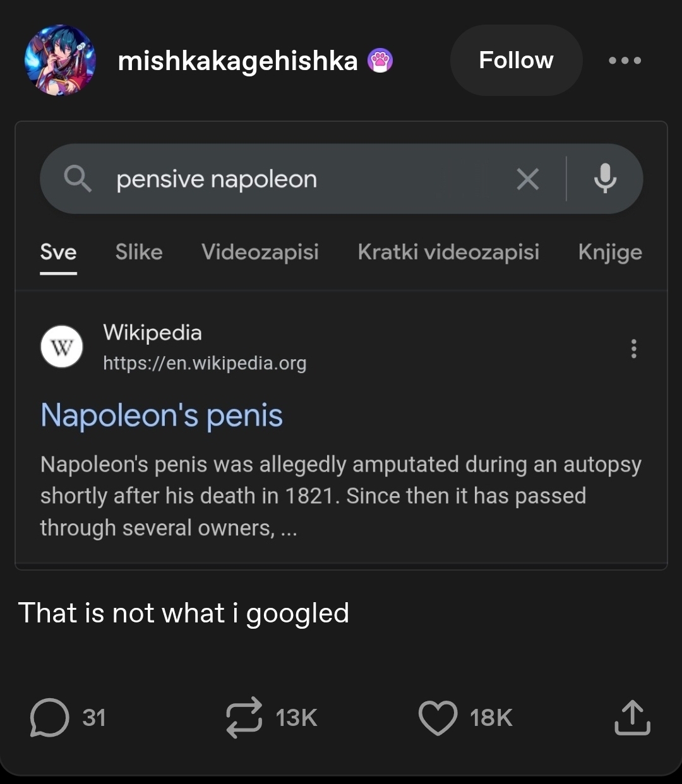The height and width of the screenshot is (784, 682).
Task: Open the post options three-dot menu
Action: (625, 61)
